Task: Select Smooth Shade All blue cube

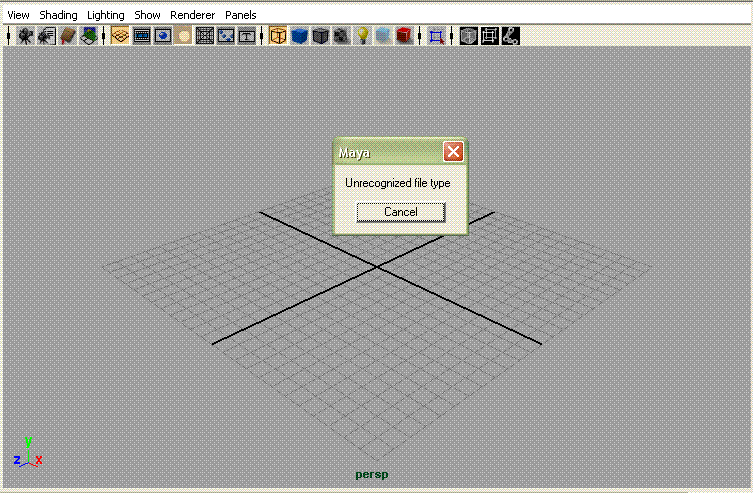Action: click(x=299, y=36)
